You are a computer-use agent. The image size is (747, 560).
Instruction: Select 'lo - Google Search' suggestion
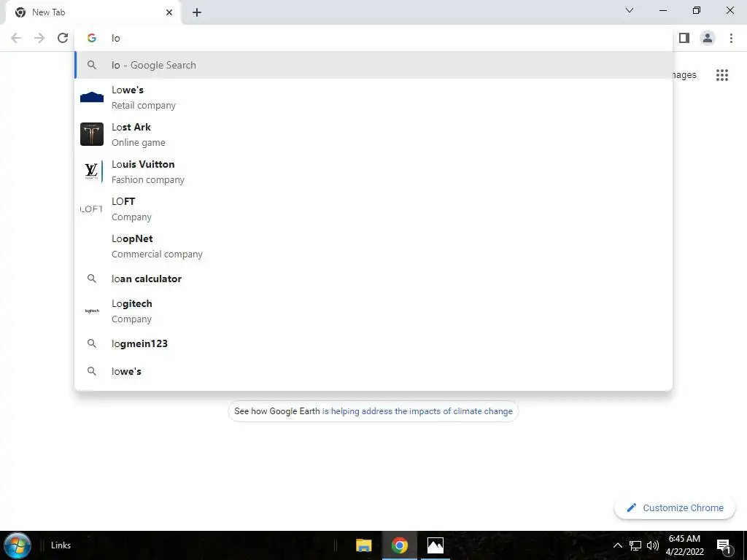(x=373, y=65)
